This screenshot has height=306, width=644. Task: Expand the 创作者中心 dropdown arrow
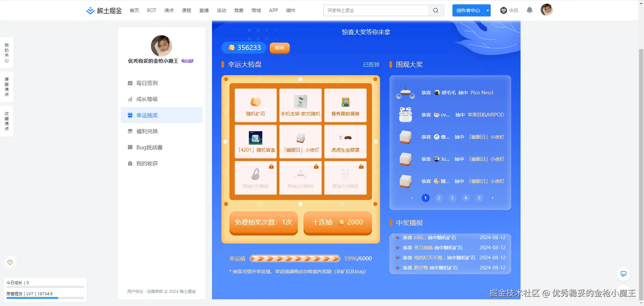[x=487, y=10]
